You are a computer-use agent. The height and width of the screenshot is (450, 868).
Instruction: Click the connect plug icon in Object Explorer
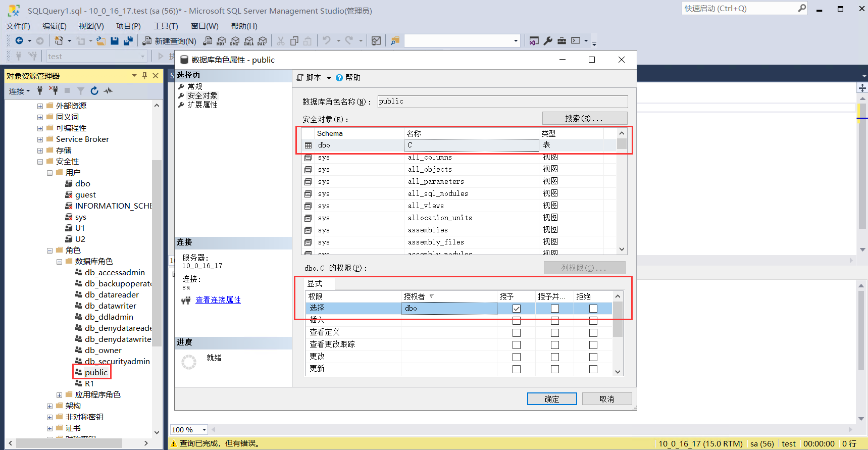(x=40, y=90)
